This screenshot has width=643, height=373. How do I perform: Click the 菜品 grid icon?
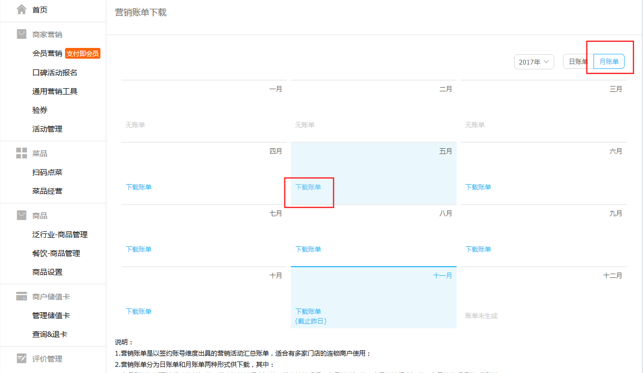21,153
